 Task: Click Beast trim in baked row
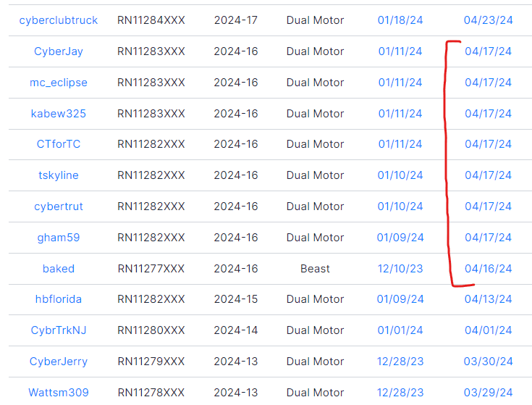[315, 269]
